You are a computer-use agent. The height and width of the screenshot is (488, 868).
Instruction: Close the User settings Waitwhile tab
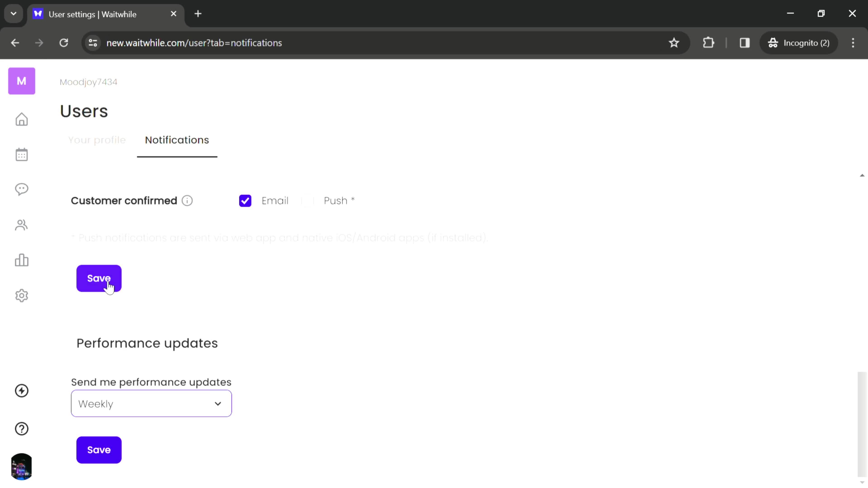[x=174, y=14]
